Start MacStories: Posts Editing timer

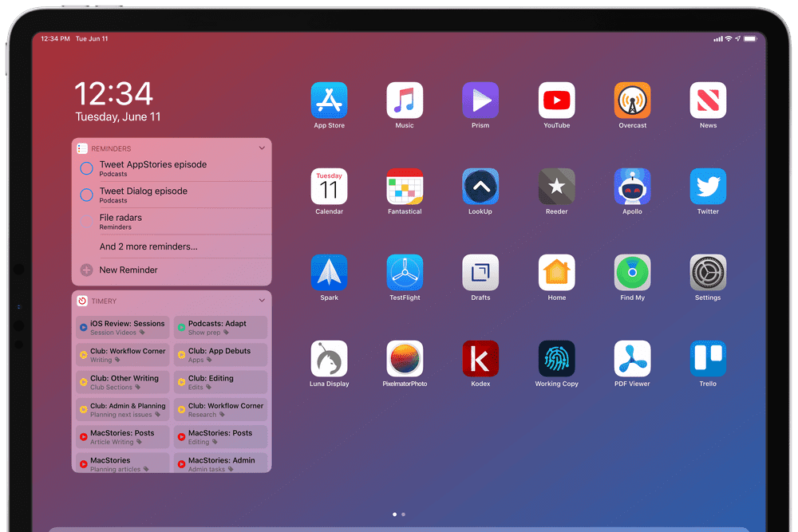[220, 437]
